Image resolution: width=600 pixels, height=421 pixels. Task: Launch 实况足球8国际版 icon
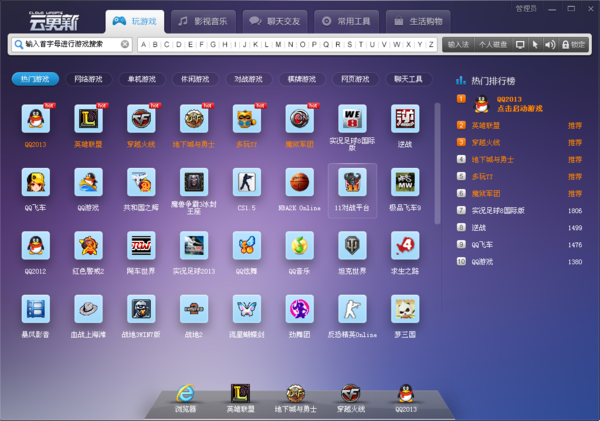coord(352,119)
